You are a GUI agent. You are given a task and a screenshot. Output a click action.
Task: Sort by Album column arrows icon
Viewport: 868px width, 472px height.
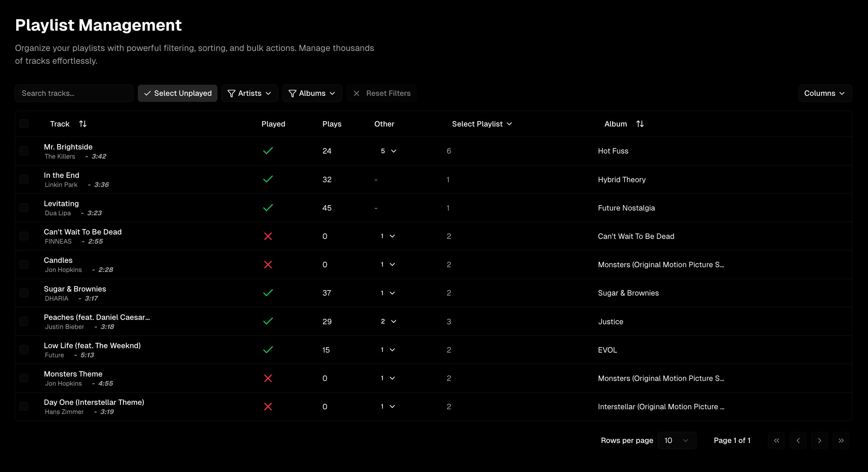(x=640, y=124)
